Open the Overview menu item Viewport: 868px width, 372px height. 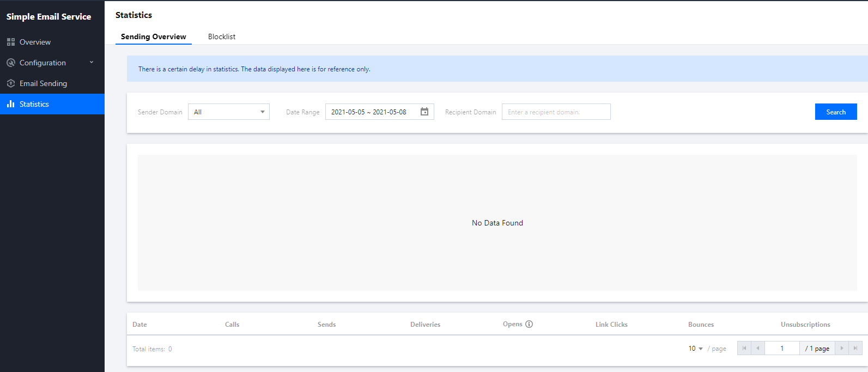(x=52, y=42)
